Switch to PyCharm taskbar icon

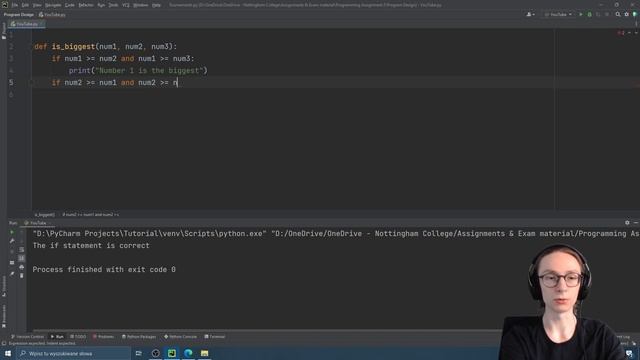(x=172, y=353)
